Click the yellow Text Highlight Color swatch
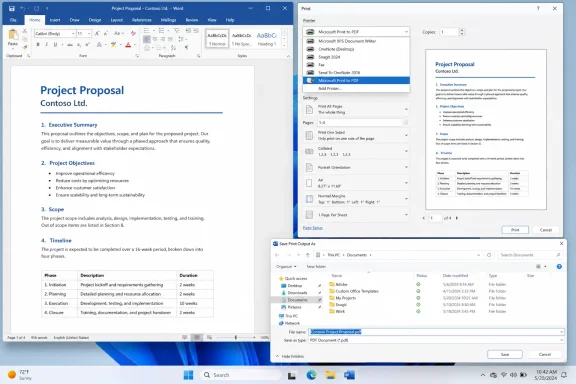This screenshot has height=384, width=576. pyautogui.click(x=114, y=44)
